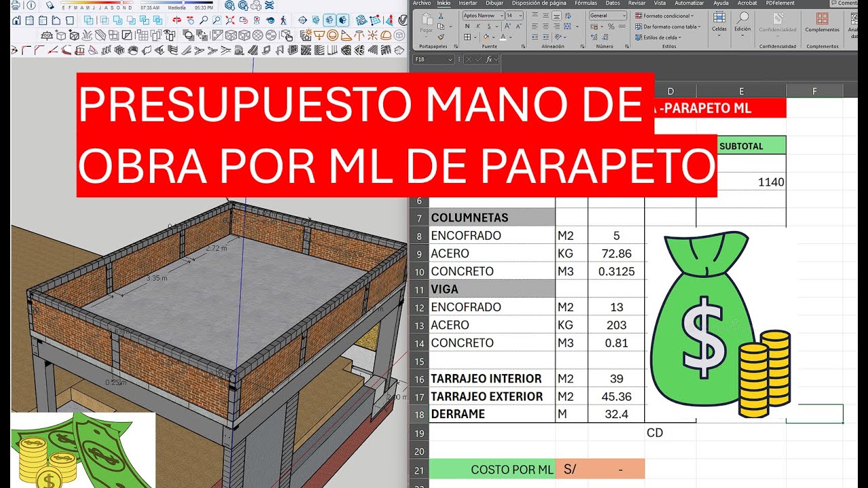Center text horizontally in Excel
Screen dimensions: 868x488
click(x=546, y=26)
